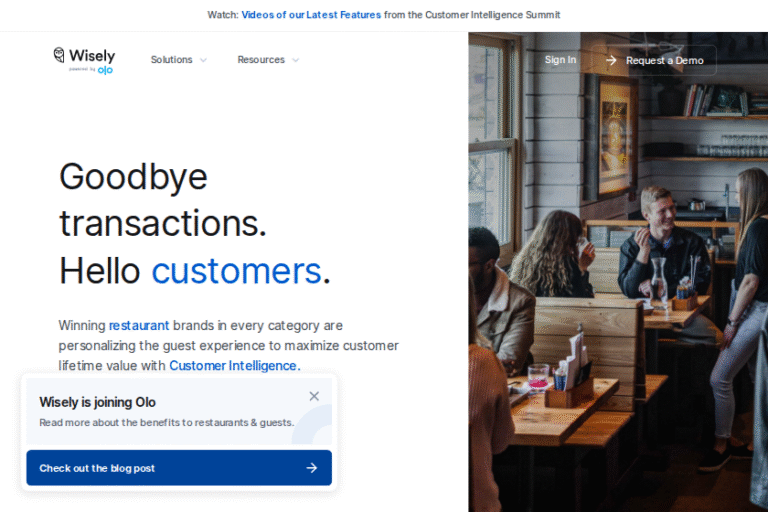Screen dimensions: 768x512
Task: Click the Check out the blog post button
Action: point(179,468)
